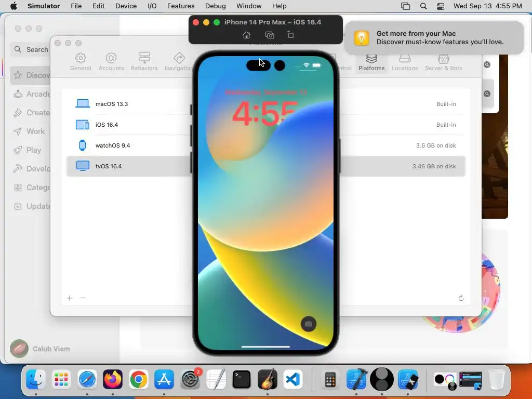Image resolution: width=532 pixels, height=399 pixels.
Task: Open Launchpad from the Dock
Action: click(x=61, y=379)
